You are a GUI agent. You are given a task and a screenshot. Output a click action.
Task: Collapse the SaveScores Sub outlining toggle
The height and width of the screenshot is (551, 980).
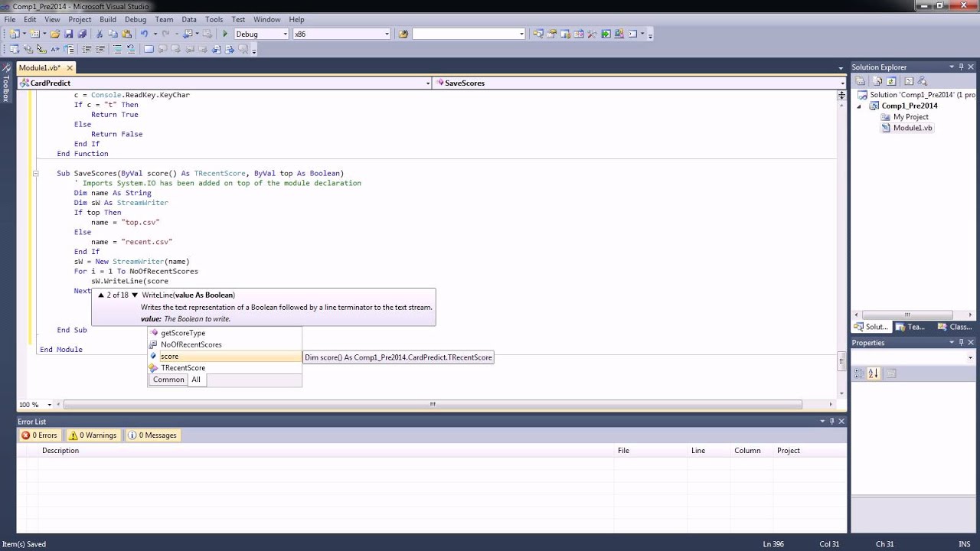(x=35, y=174)
